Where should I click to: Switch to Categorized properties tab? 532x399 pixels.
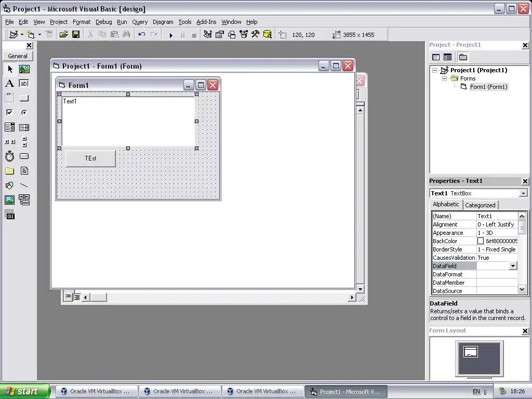[x=480, y=205]
